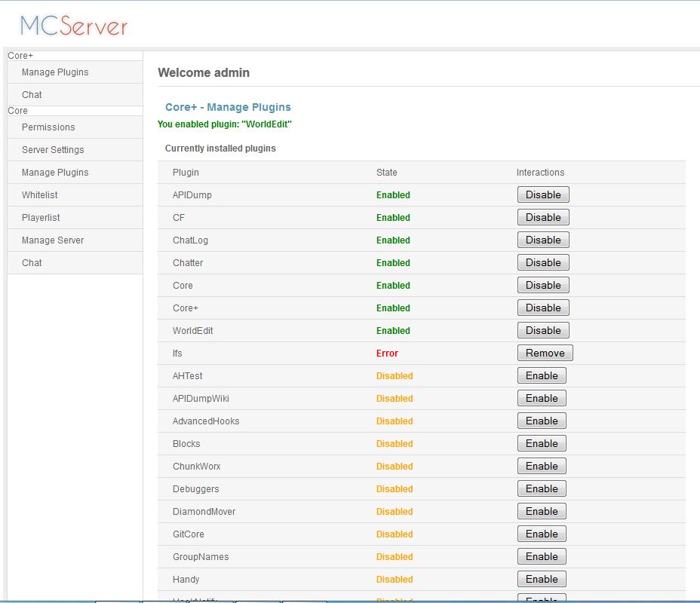
Task: Select Whitelist from the sidebar
Action: point(40,195)
